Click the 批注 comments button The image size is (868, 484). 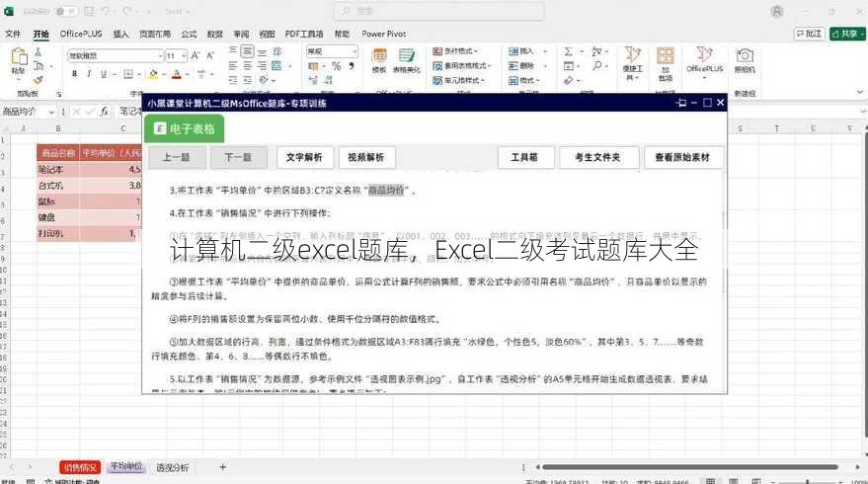[x=810, y=34]
